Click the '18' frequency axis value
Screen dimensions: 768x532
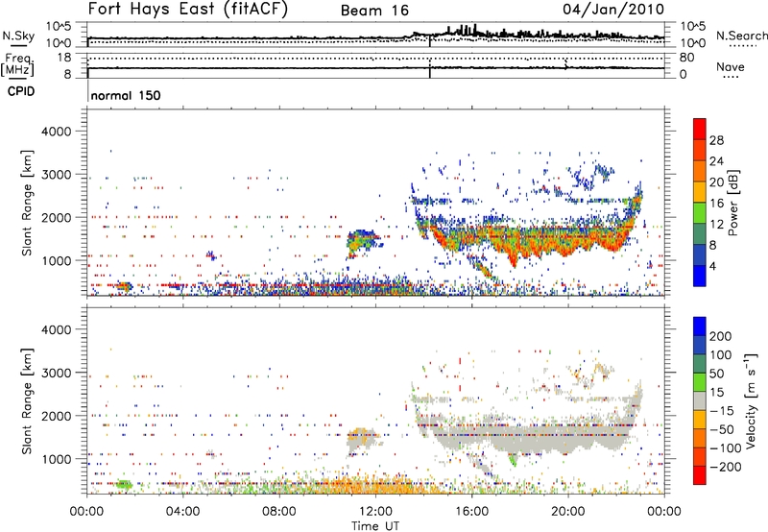point(63,58)
